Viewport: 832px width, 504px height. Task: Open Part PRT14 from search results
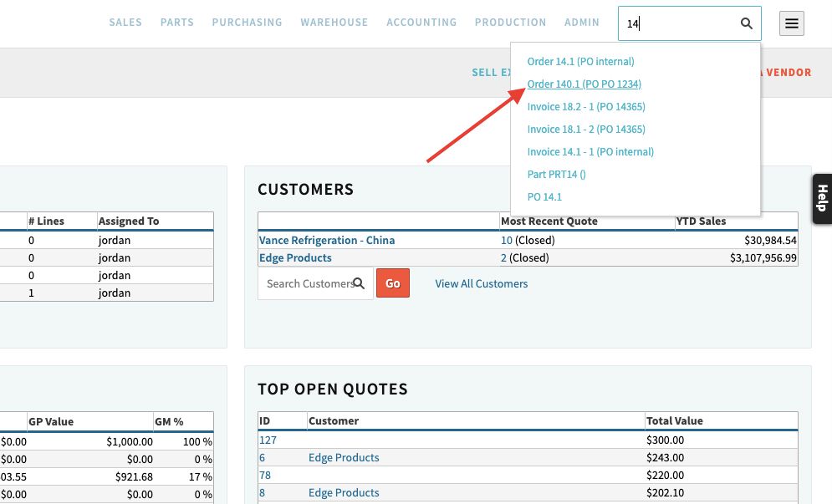(556, 174)
